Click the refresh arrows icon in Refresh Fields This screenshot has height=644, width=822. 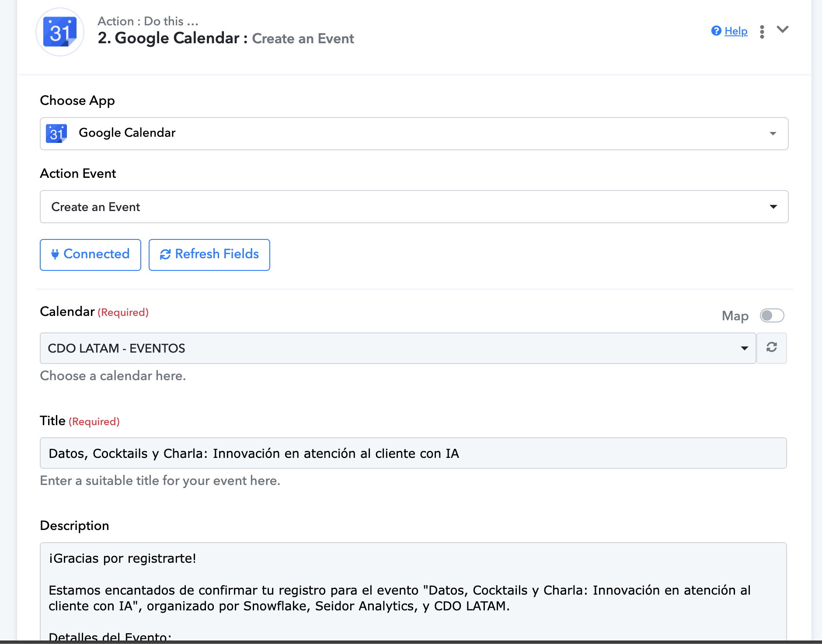[165, 254]
